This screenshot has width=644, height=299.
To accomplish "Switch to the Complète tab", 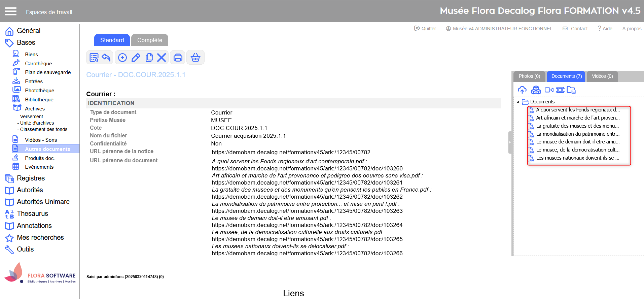I will point(149,40).
